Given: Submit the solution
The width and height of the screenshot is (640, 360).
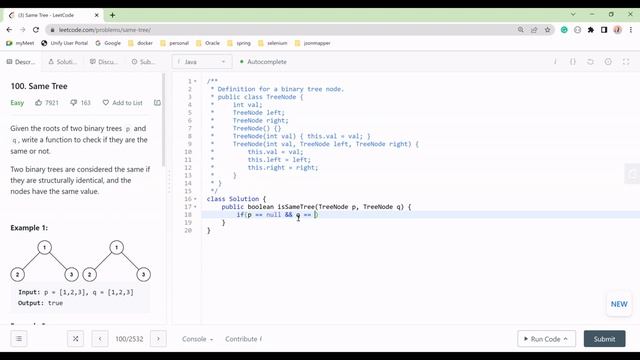Looking at the screenshot, I should tap(604, 339).
